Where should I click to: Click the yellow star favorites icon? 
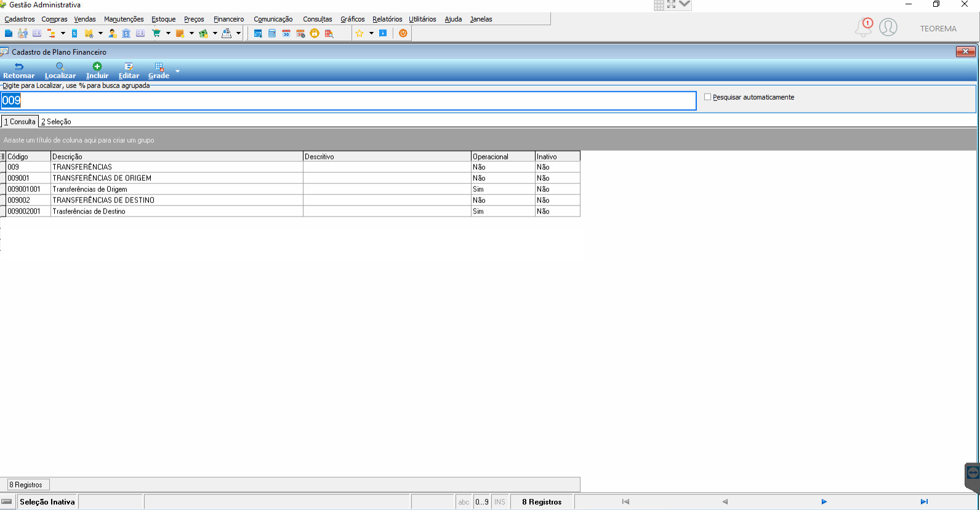(x=359, y=33)
